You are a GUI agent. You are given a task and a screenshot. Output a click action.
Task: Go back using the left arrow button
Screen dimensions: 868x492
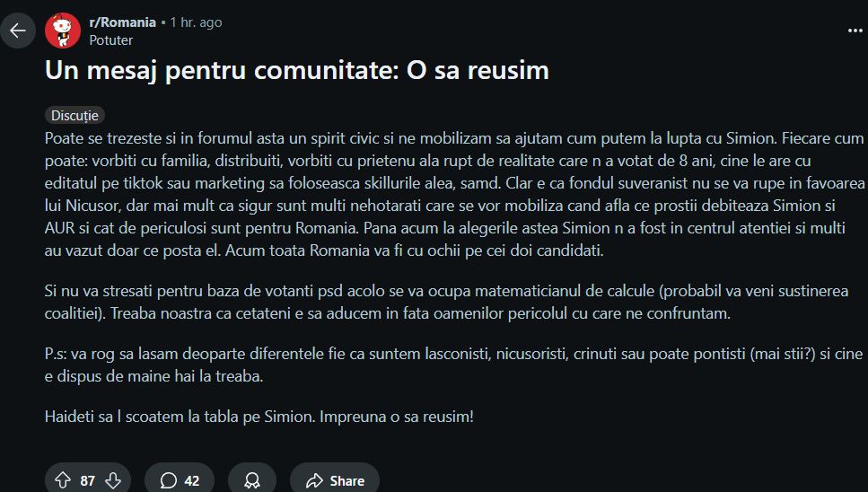(18, 31)
